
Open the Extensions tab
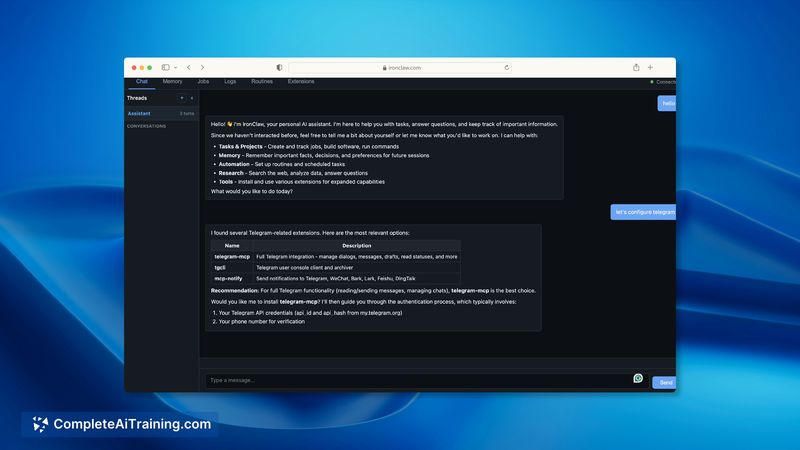pyautogui.click(x=301, y=81)
